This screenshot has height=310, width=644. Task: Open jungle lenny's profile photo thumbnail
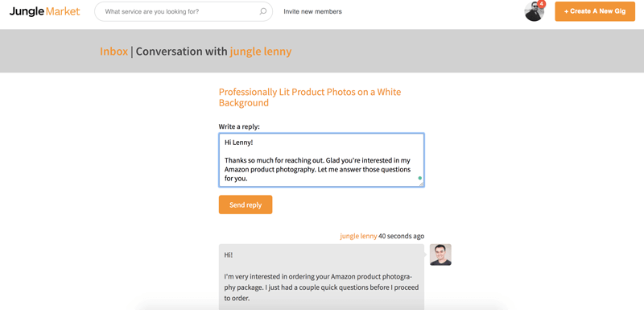pyautogui.click(x=440, y=254)
